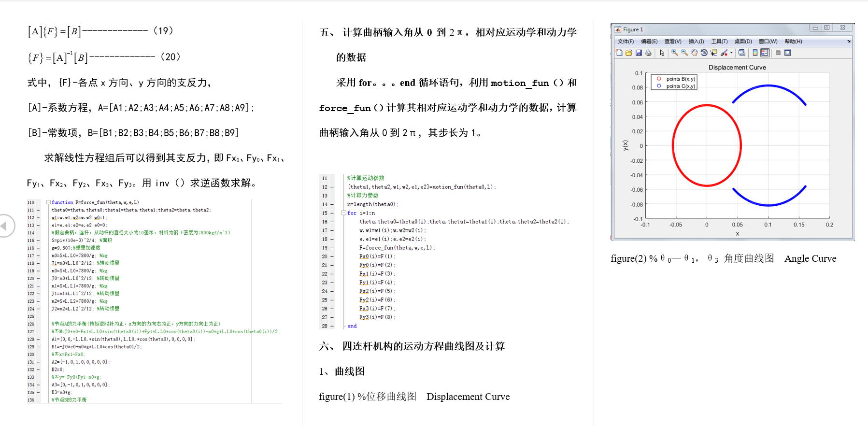Select the Rotate 3D tool
This screenshot has width=868, height=426.
(704, 53)
